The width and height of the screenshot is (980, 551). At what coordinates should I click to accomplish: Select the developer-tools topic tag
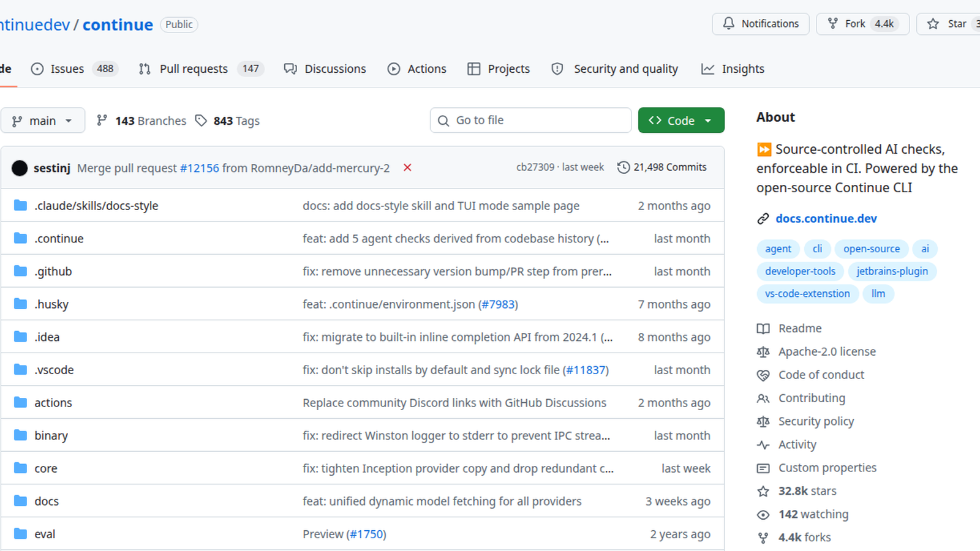tap(800, 271)
